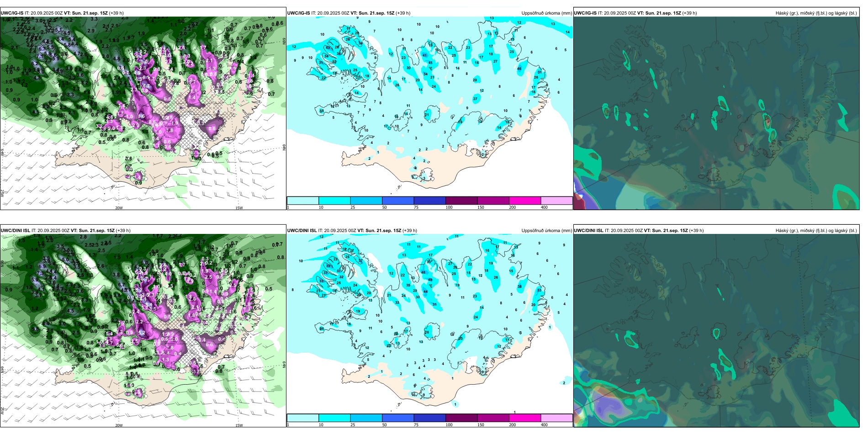Click the '15W' longitude label on IG-IS wind map

(x=239, y=208)
